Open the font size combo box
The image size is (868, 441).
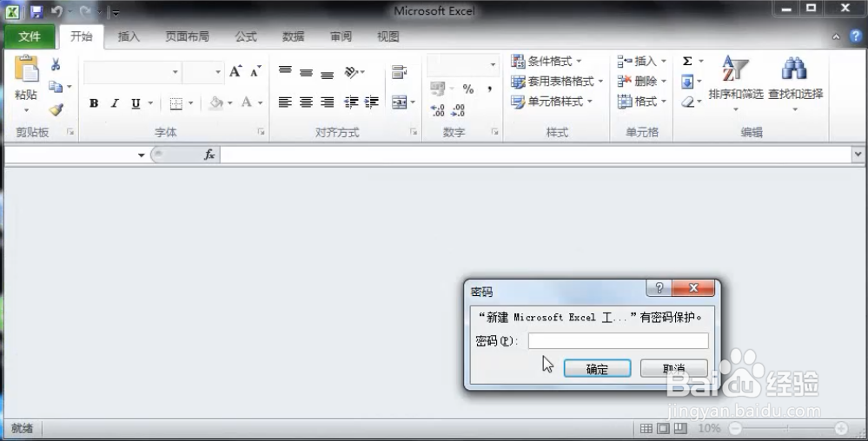(x=203, y=72)
